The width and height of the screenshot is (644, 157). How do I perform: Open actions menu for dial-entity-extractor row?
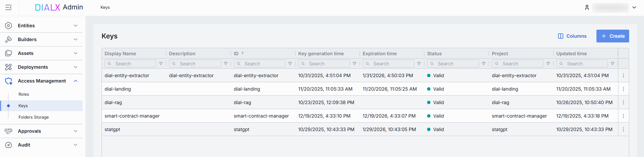coord(623,75)
